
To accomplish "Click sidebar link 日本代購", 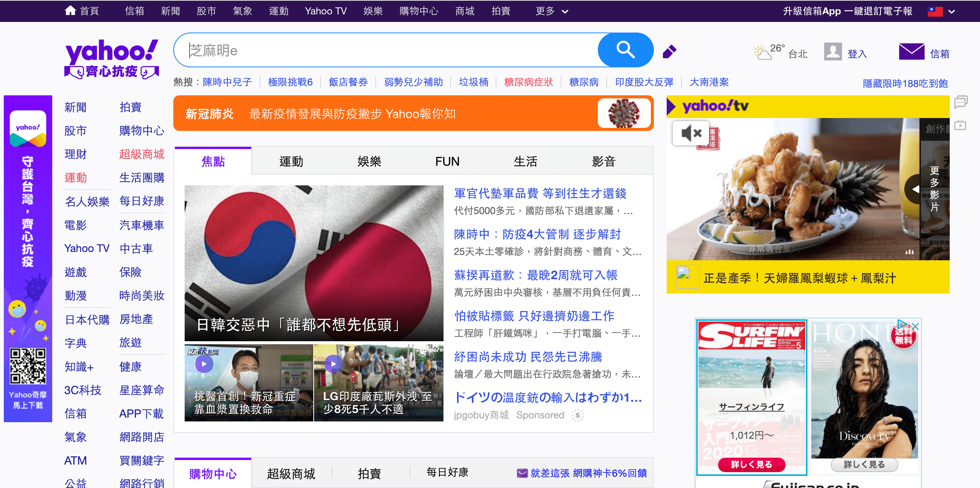I will click(x=87, y=320).
